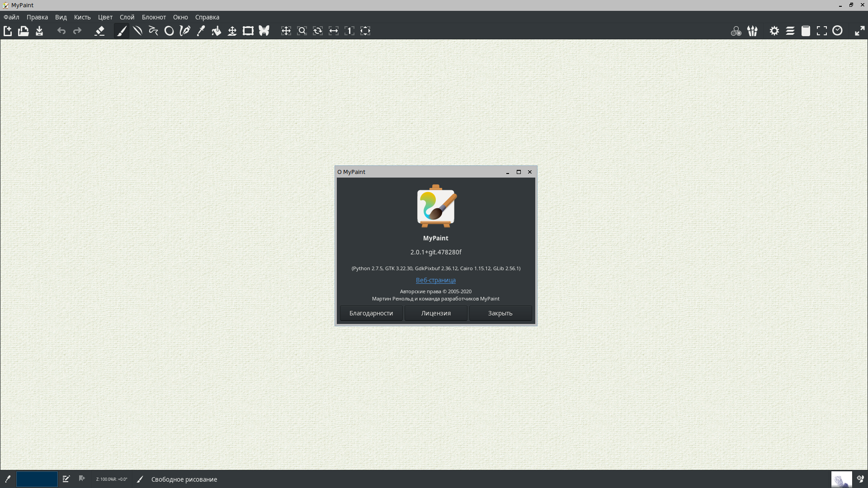This screenshot has height=488, width=868.
Task: Click the mirror view horizontally icon
Action: coord(334,31)
